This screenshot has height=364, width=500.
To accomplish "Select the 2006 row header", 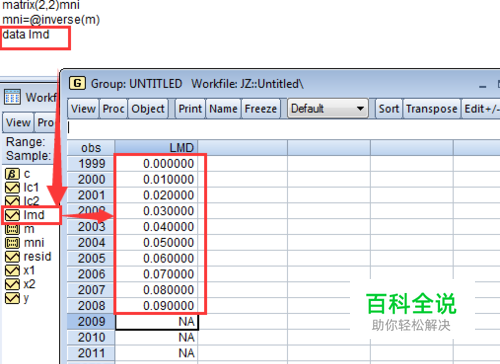I will 91,274.
